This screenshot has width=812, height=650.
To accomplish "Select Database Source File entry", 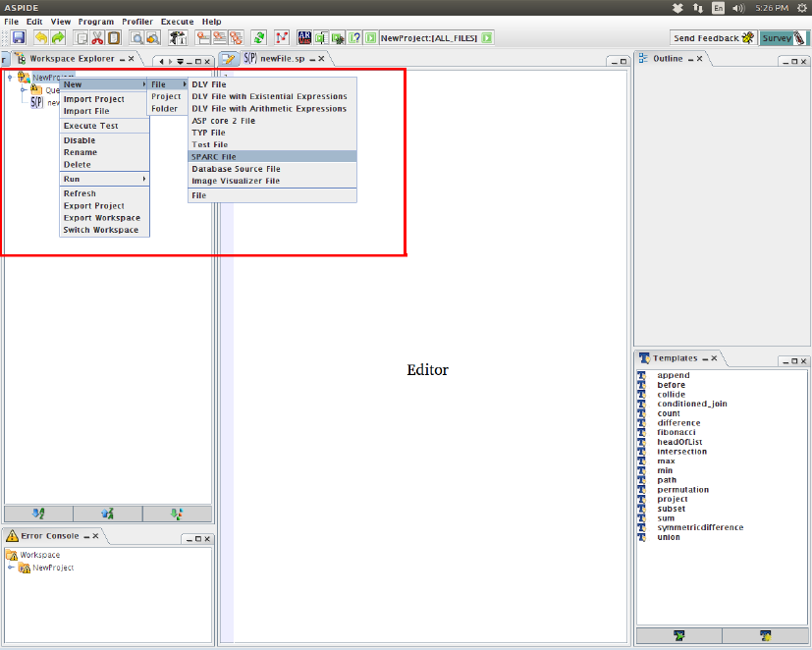I will point(272,169).
